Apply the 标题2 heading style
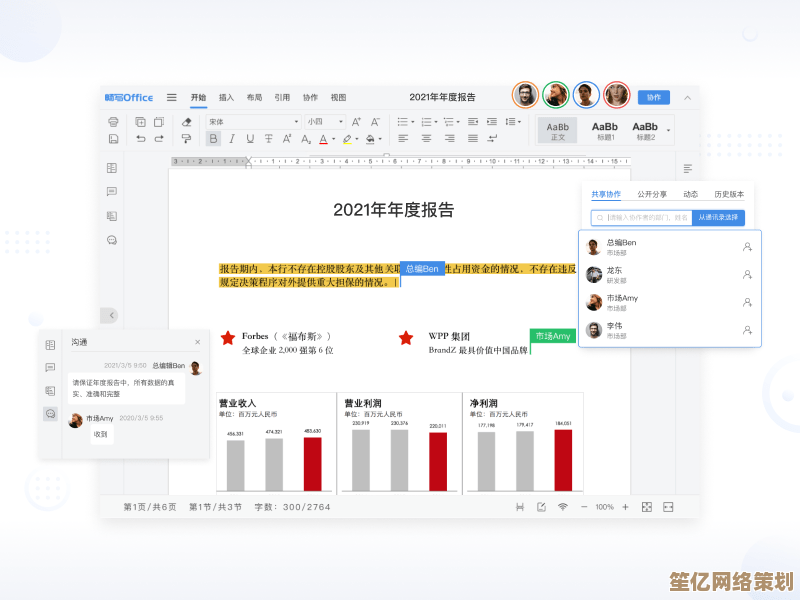Viewport: 800px width, 600px height. coord(645,131)
